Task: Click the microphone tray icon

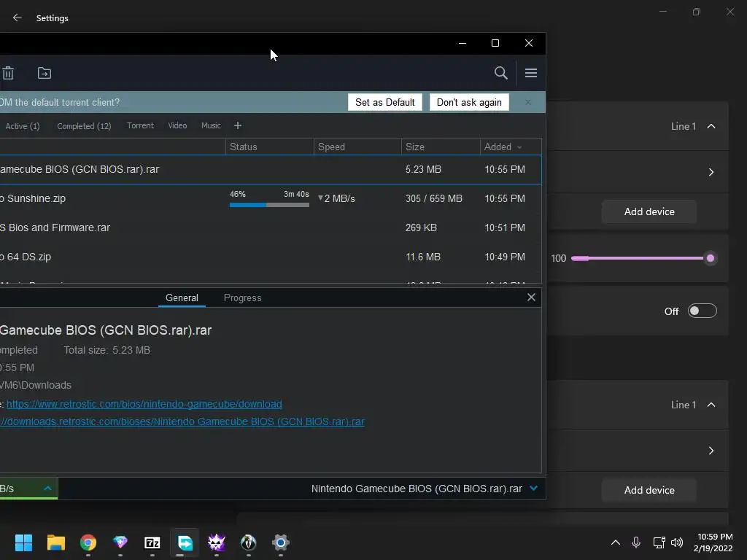Action: [x=636, y=542]
